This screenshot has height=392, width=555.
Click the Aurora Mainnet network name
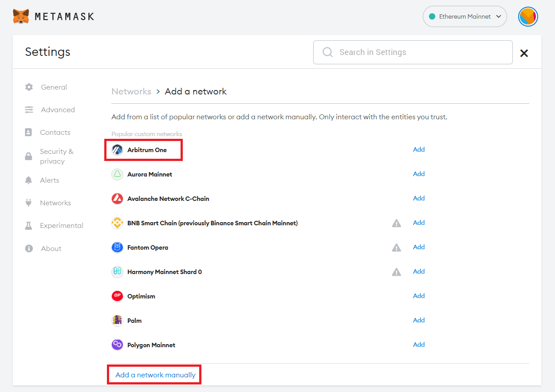click(150, 174)
